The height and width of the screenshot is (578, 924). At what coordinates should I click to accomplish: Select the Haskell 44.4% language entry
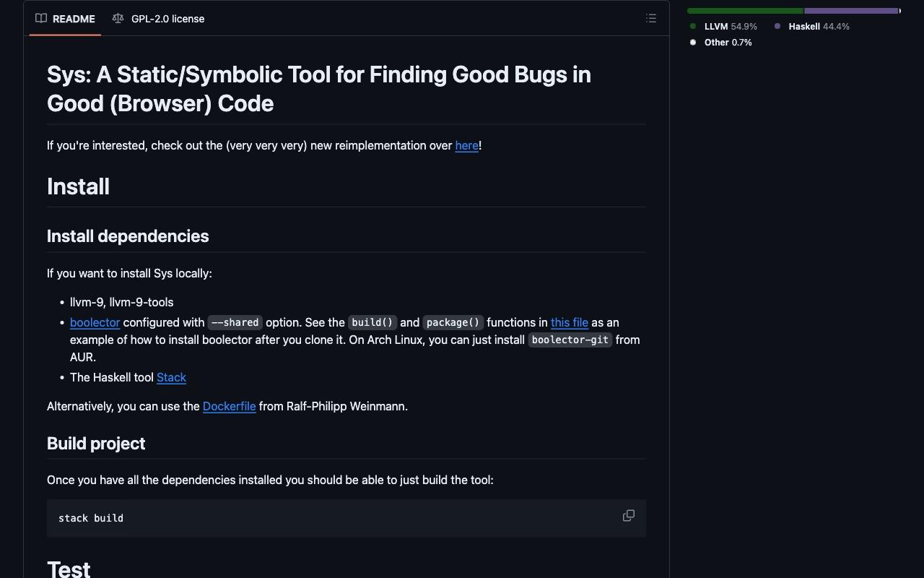tap(811, 27)
